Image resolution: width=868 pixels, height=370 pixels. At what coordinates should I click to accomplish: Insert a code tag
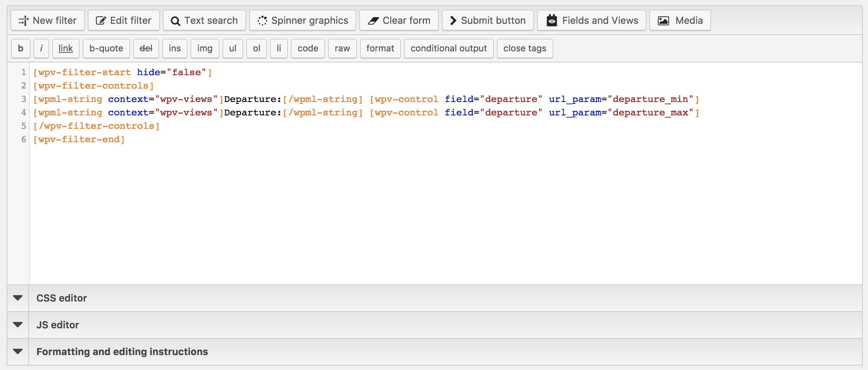coord(308,48)
